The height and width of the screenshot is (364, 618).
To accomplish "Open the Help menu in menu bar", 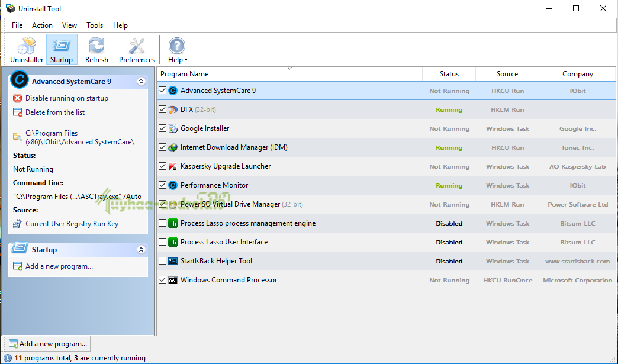I will pos(120,25).
